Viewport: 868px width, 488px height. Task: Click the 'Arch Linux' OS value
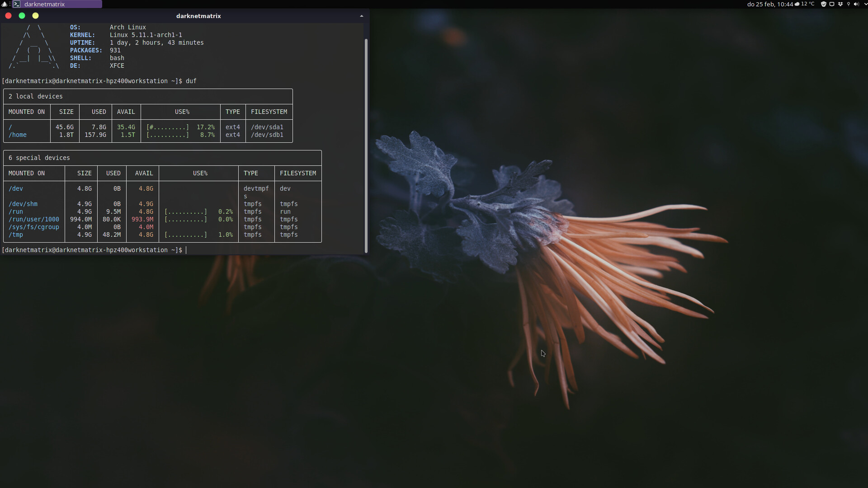127,27
